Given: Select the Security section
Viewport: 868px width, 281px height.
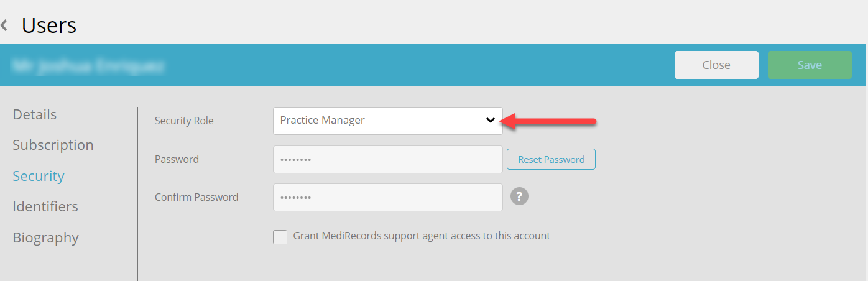Looking at the screenshot, I should click(x=39, y=176).
